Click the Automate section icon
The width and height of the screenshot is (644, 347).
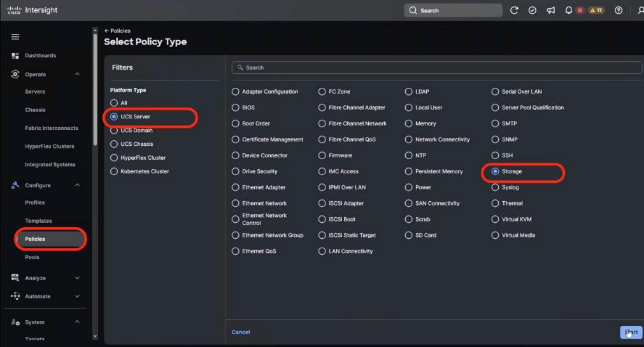pos(15,296)
